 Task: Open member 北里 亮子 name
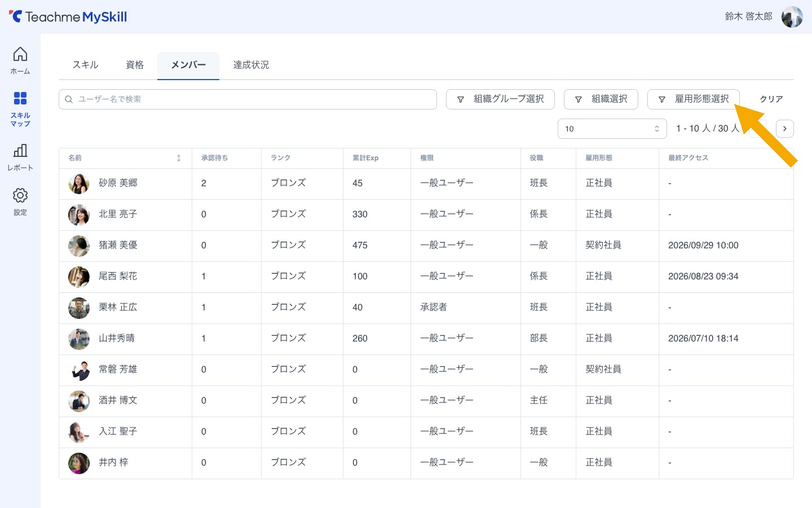click(118, 214)
